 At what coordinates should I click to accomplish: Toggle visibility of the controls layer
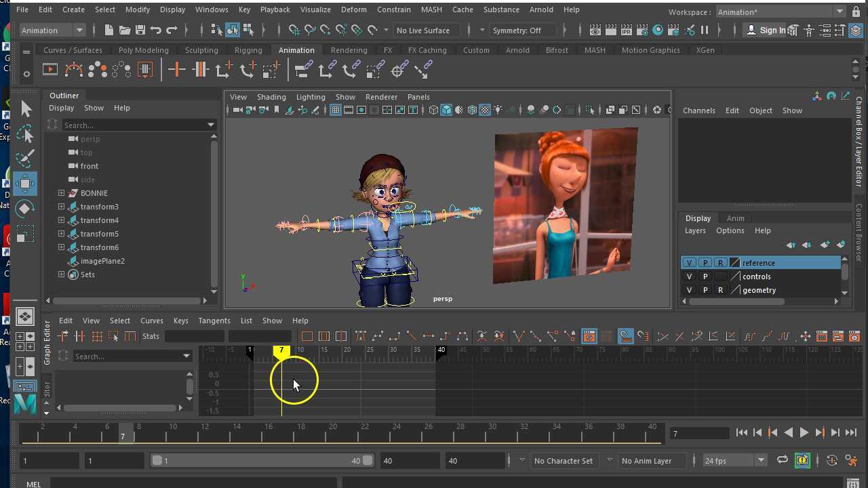(x=689, y=276)
